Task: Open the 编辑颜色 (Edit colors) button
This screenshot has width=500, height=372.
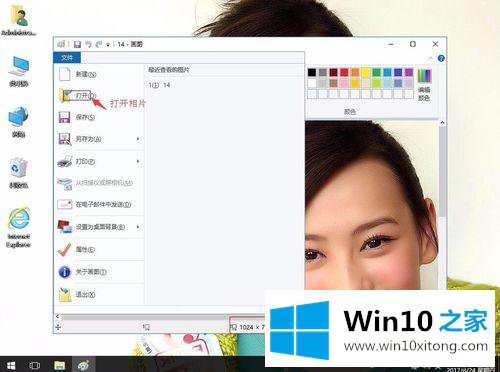Action: pos(424,85)
